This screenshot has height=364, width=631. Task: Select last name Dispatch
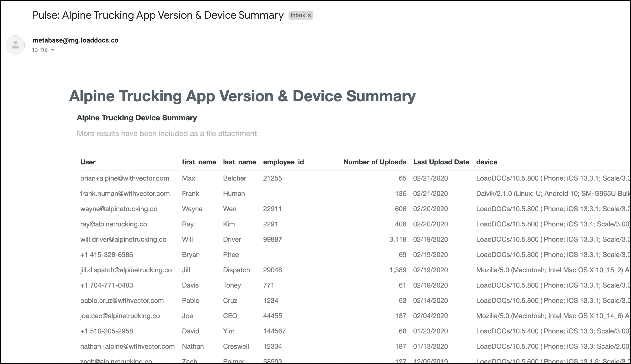(236, 270)
